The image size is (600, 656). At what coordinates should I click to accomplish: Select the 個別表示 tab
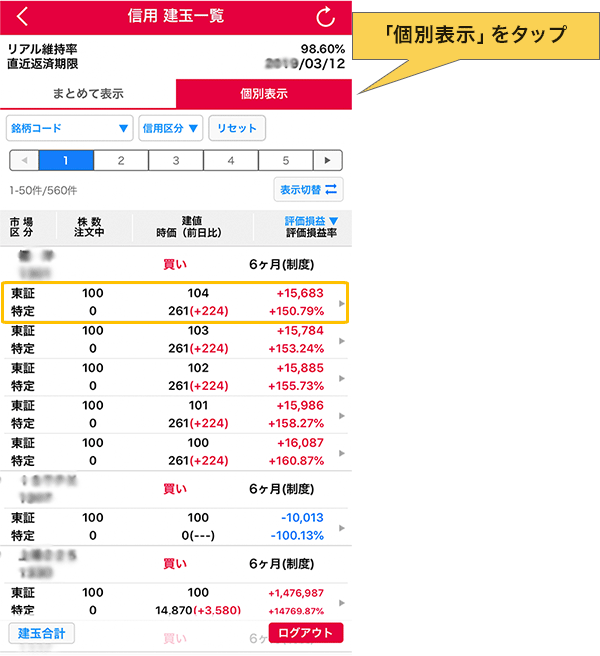264,94
